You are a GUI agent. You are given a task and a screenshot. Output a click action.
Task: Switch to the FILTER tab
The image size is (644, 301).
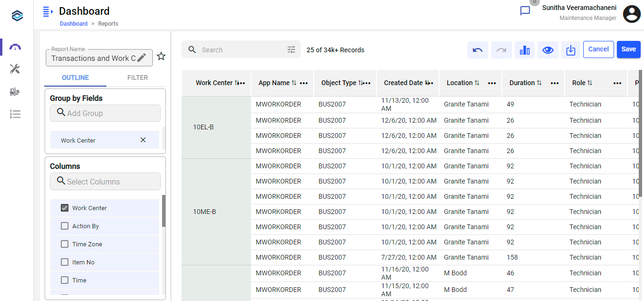(x=137, y=78)
